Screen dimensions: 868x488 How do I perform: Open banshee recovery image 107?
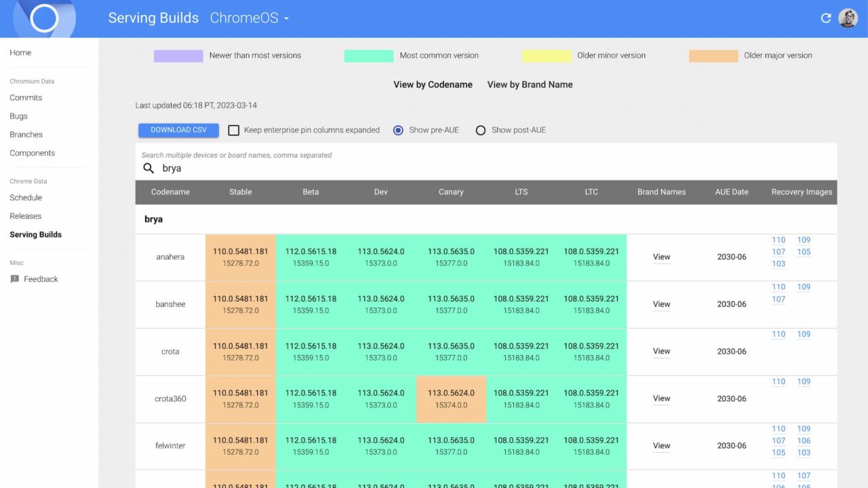[x=778, y=300]
